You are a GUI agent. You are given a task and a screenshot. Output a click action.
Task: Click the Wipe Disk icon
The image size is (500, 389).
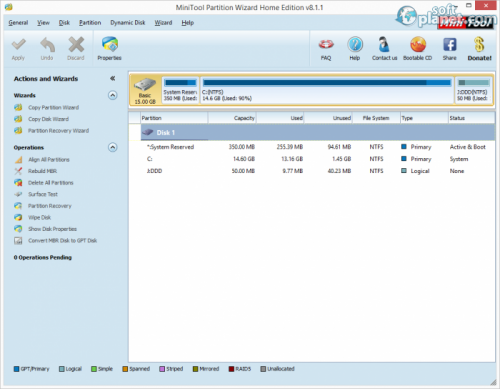(18, 217)
